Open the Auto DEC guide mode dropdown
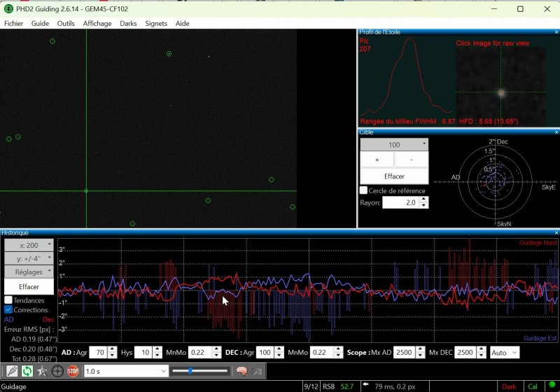The width and height of the screenshot is (560, 392). pos(504,353)
